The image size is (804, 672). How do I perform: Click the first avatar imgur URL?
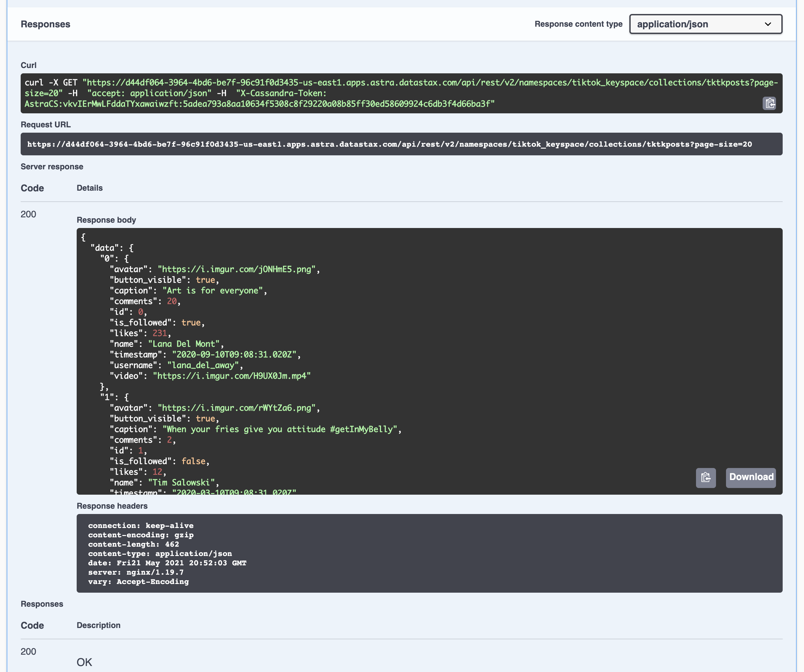(x=238, y=269)
